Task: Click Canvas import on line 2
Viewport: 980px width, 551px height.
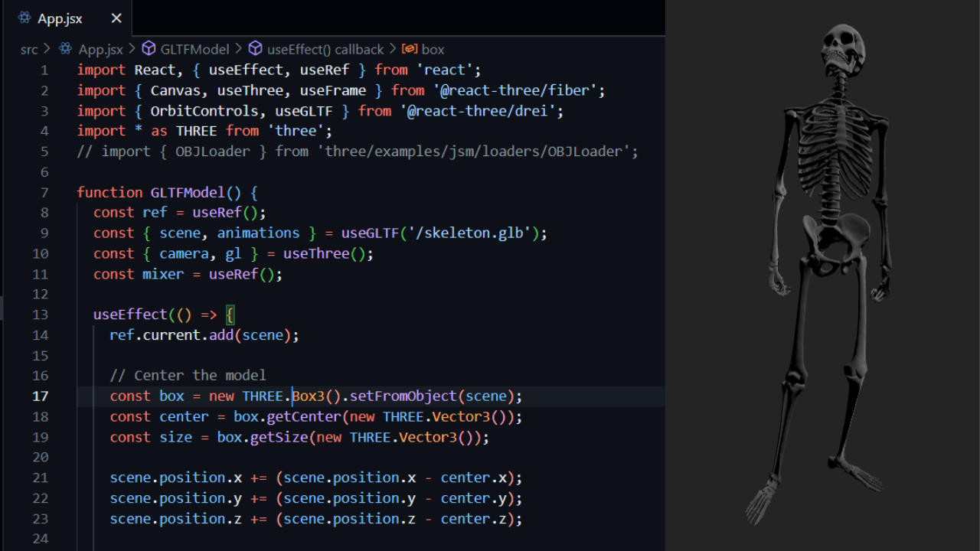Action: [x=175, y=90]
